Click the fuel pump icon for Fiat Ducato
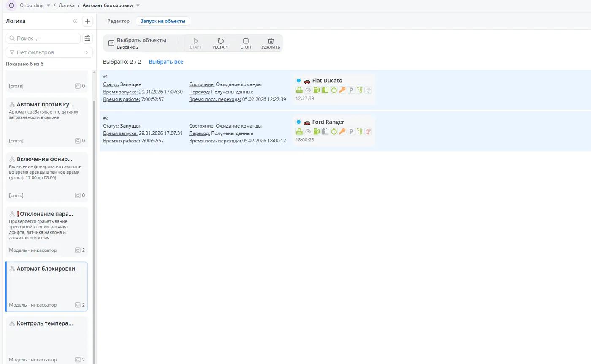This screenshot has width=591, height=364. point(317,90)
